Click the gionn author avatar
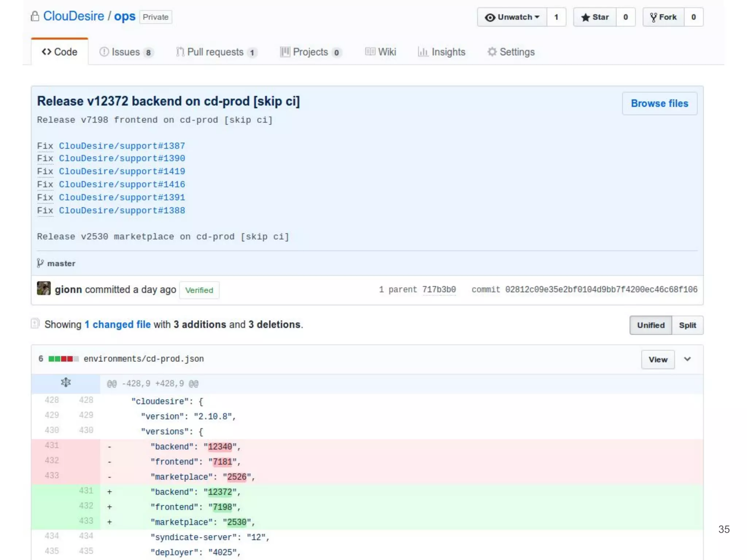The height and width of the screenshot is (560, 747). (x=44, y=289)
